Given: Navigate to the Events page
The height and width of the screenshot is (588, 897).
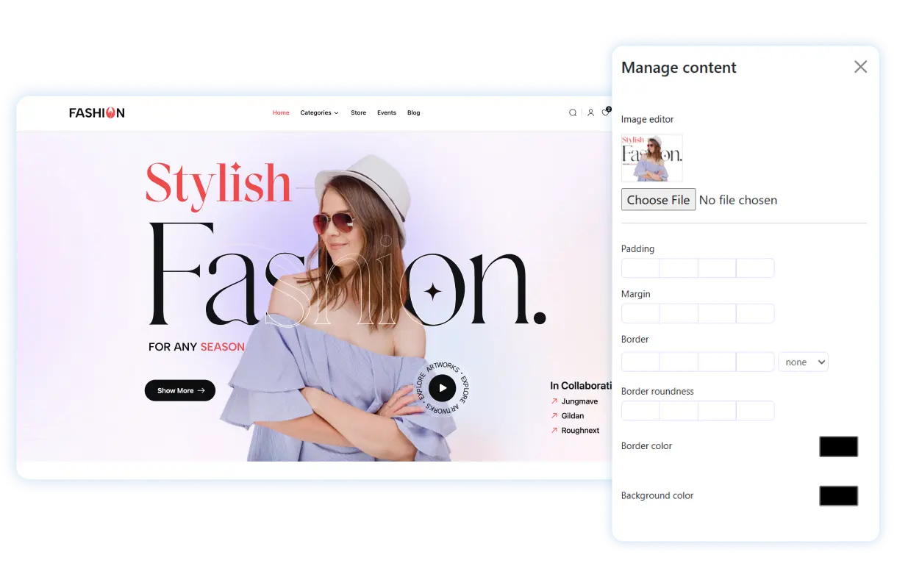Looking at the screenshot, I should (387, 113).
